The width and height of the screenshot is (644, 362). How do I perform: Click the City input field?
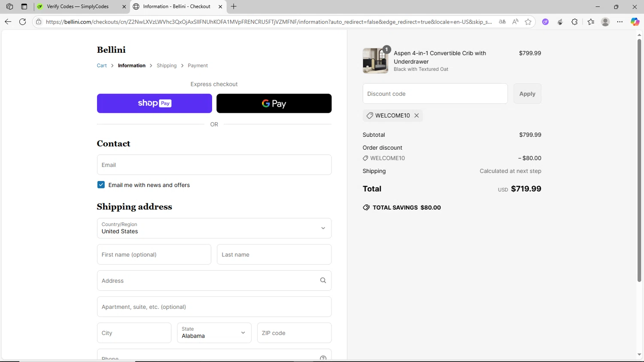[x=134, y=333]
